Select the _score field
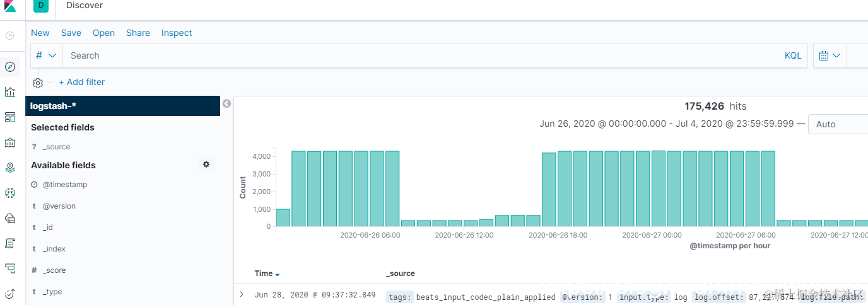 click(54, 270)
